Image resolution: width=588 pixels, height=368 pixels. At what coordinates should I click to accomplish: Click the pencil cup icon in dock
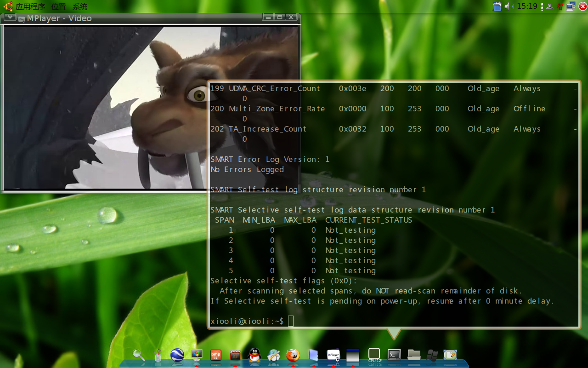pyautogui.click(x=158, y=355)
